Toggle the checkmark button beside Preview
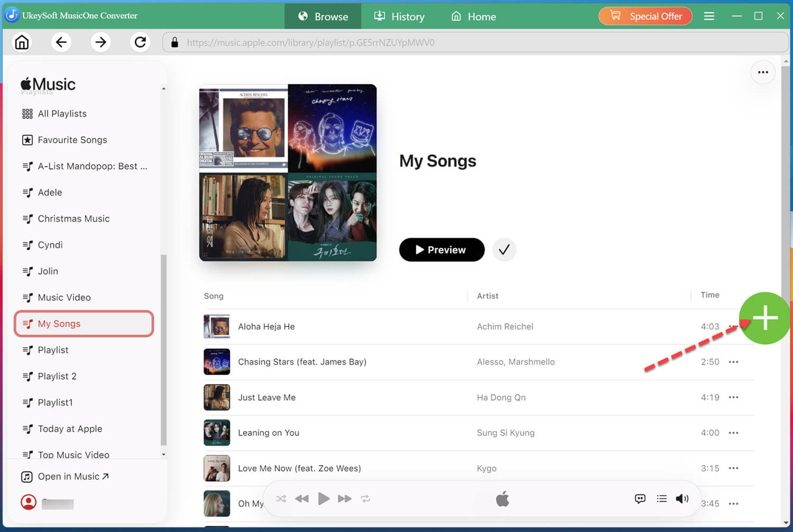793x532 pixels. tap(504, 250)
